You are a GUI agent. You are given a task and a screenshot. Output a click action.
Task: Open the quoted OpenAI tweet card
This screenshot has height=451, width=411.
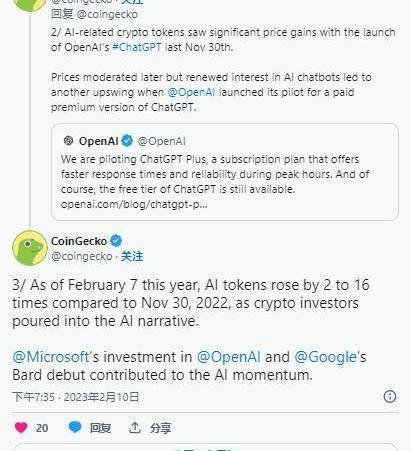click(x=225, y=172)
